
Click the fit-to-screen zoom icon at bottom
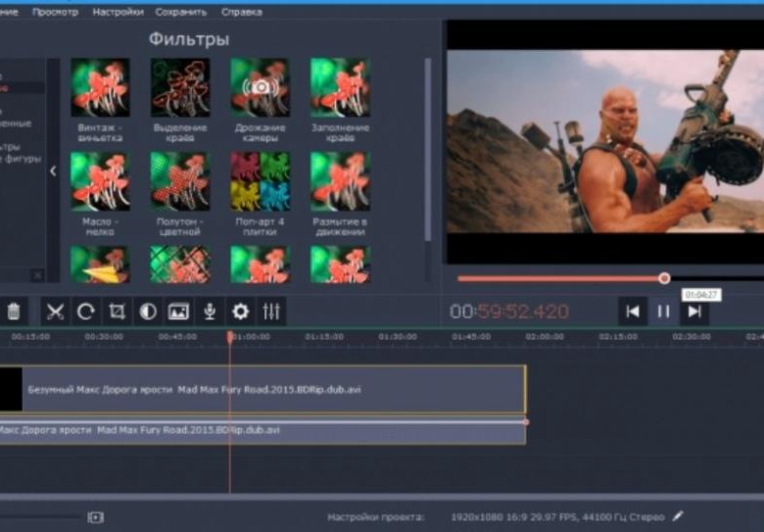[96, 517]
